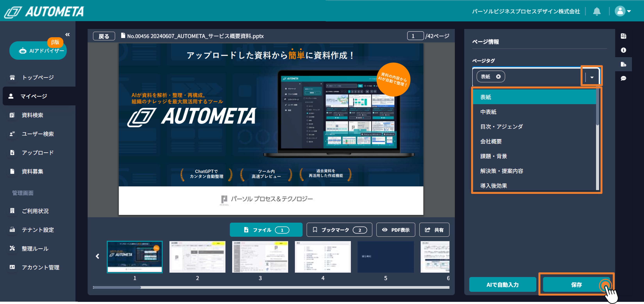Click the page number input field
The height and width of the screenshot is (304, 644).
(x=415, y=36)
